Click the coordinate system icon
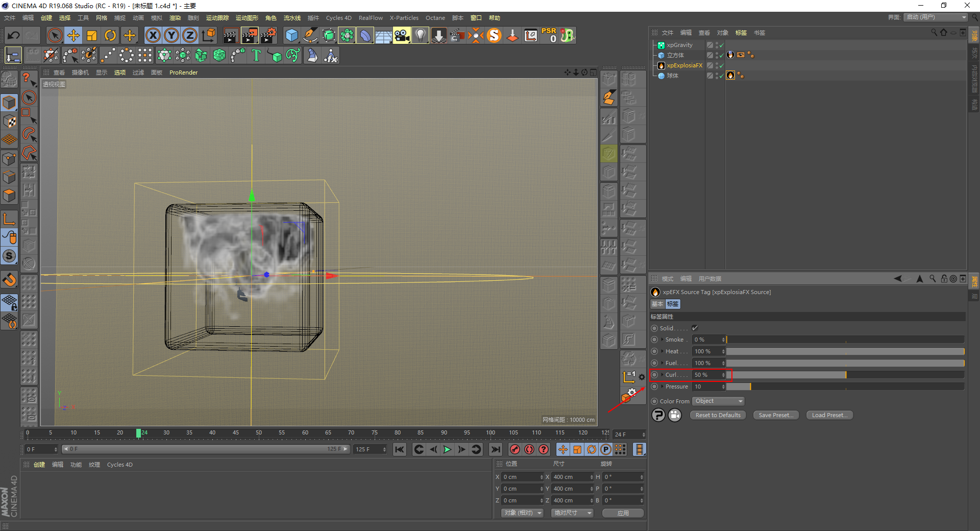 point(209,35)
